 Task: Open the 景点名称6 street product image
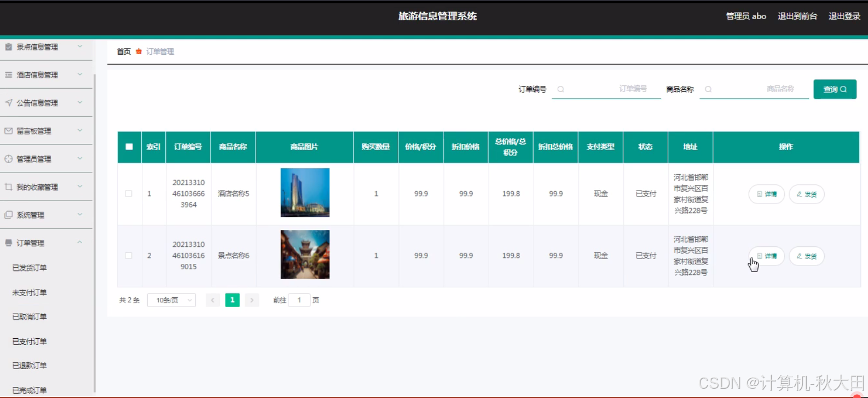pos(305,255)
